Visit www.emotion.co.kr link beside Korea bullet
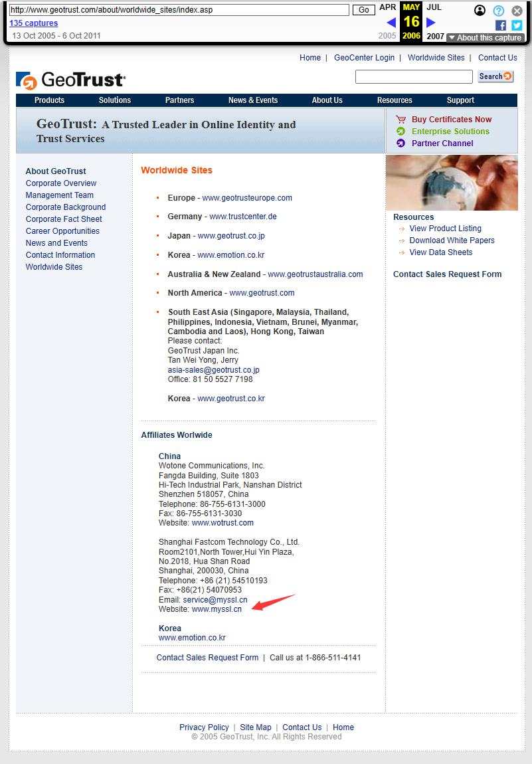The image size is (532, 764). pyautogui.click(x=231, y=255)
